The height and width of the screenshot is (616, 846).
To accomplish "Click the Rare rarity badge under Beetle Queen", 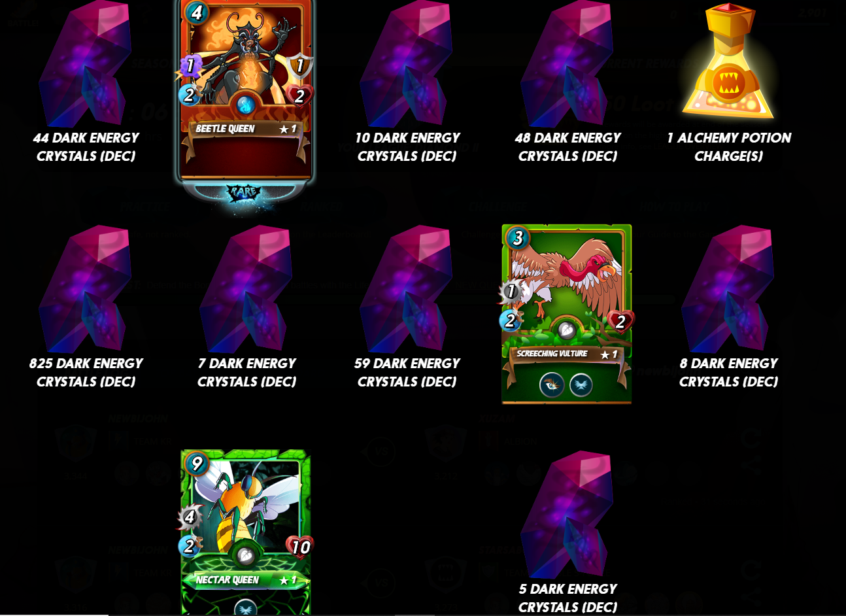I will coord(243,192).
